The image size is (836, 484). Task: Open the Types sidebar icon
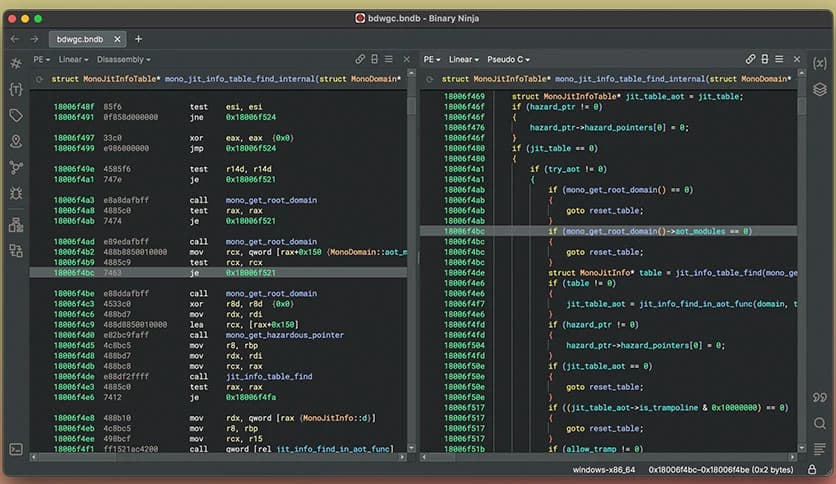point(15,89)
